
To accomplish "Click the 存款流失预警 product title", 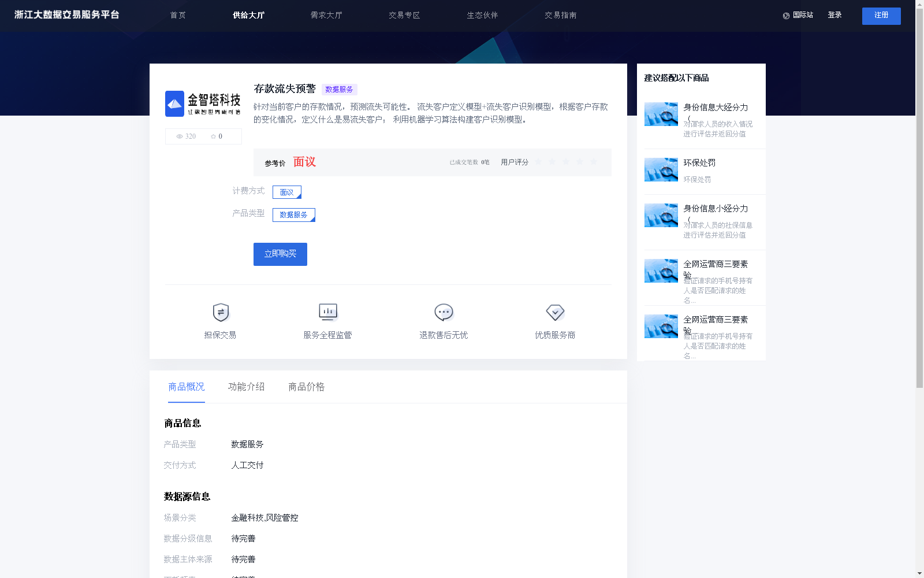I will coord(285,88).
